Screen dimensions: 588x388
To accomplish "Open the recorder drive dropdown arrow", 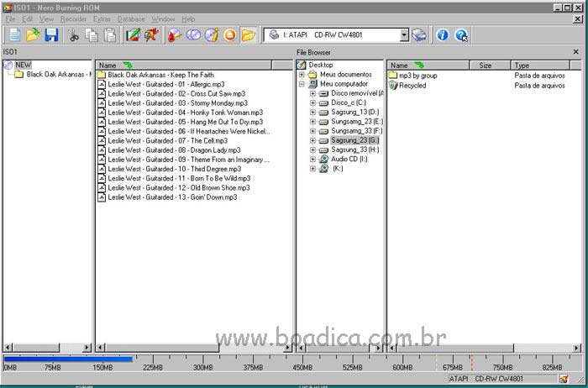I will [404, 35].
